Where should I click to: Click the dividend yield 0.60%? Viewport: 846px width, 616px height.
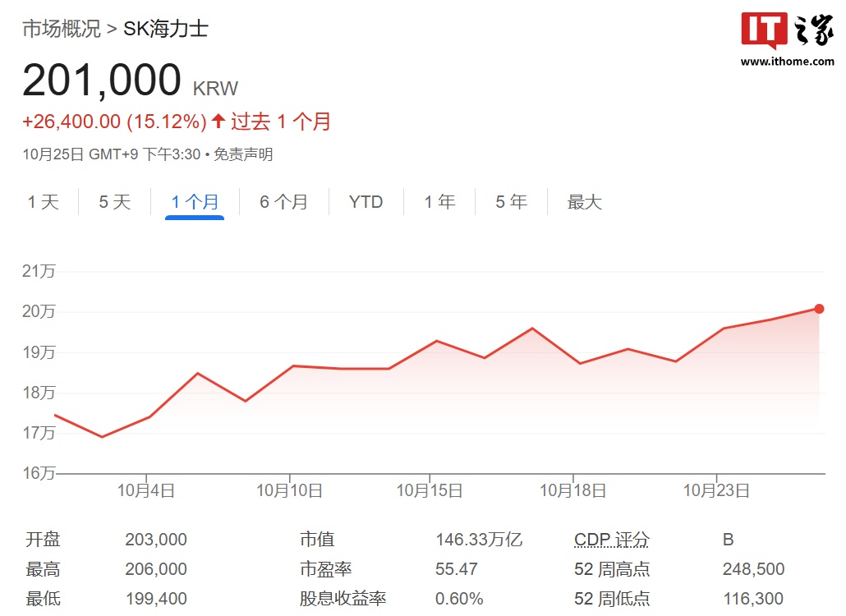pos(459,599)
